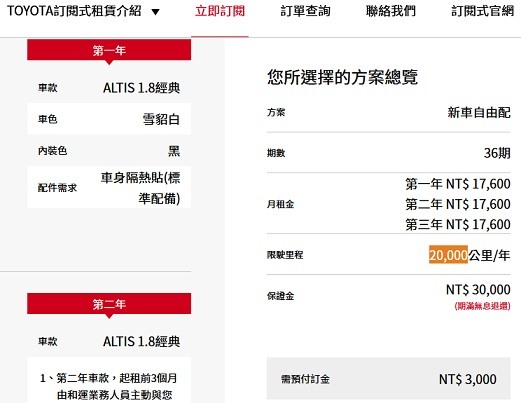Viewport: 521px width, 403px height.
Task: Click the term value 36期
Action: (497, 153)
